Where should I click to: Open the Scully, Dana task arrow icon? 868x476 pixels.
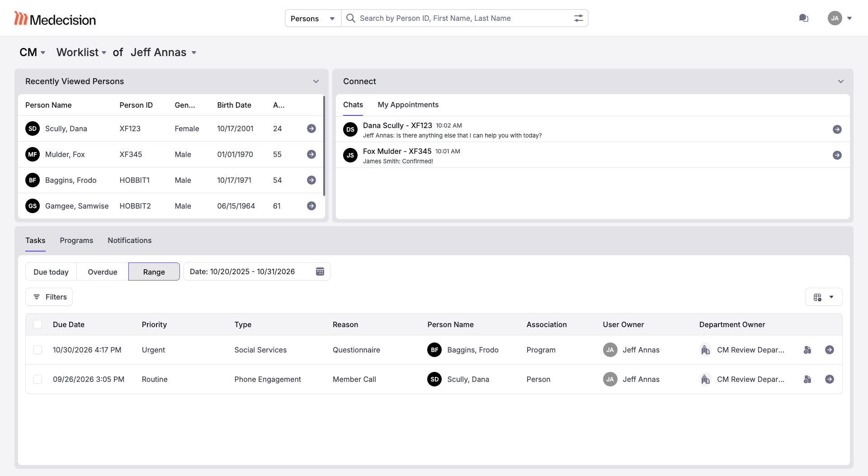click(829, 379)
